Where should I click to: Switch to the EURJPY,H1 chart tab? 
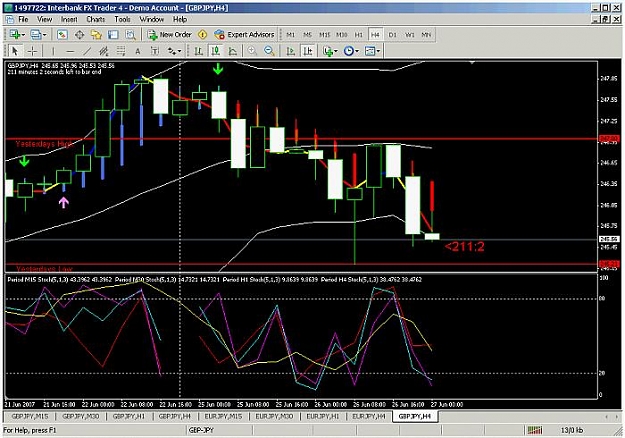click(323, 416)
